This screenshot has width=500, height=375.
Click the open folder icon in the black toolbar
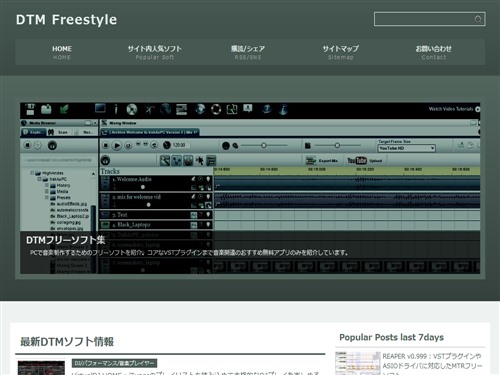tap(46, 109)
